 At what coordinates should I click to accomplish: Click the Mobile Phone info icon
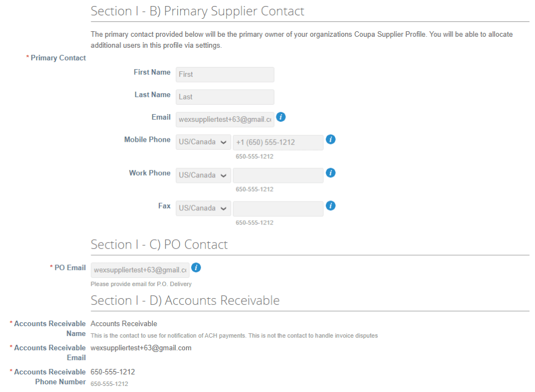(330, 139)
